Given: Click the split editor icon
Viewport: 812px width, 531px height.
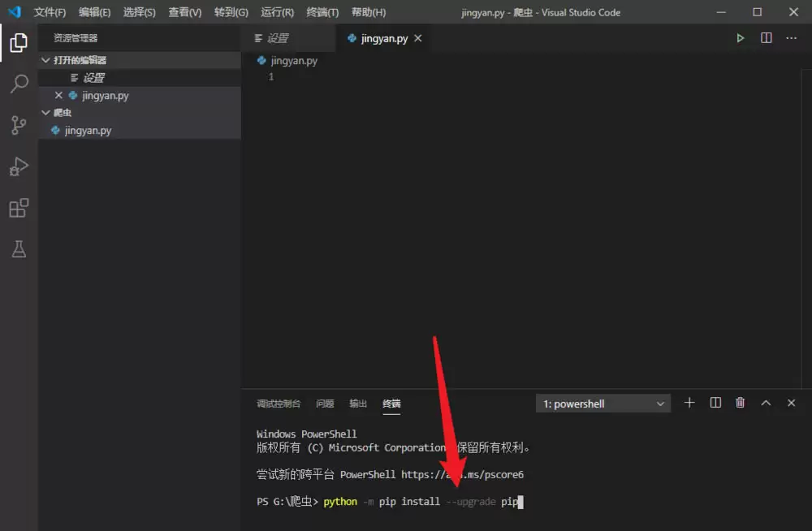Looking at the screenshot, I should (764, 37).
